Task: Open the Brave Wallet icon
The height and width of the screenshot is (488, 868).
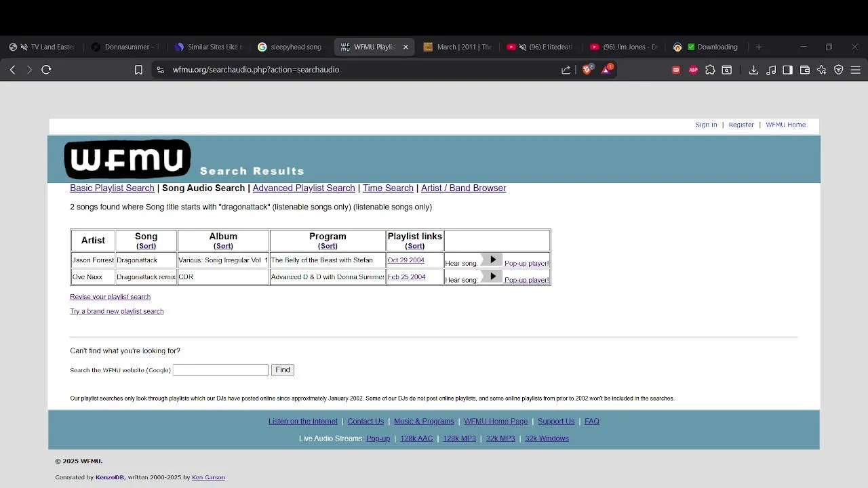Action: (805, 70)
